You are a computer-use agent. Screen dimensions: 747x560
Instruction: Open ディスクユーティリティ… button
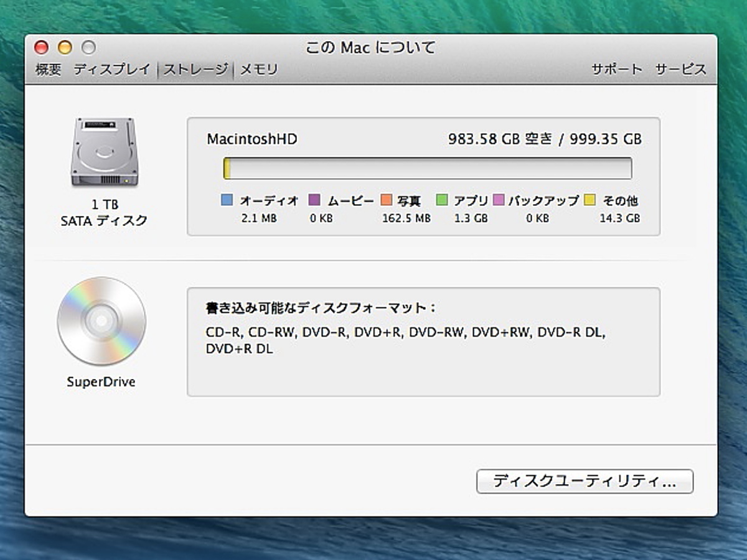point(585,482)
